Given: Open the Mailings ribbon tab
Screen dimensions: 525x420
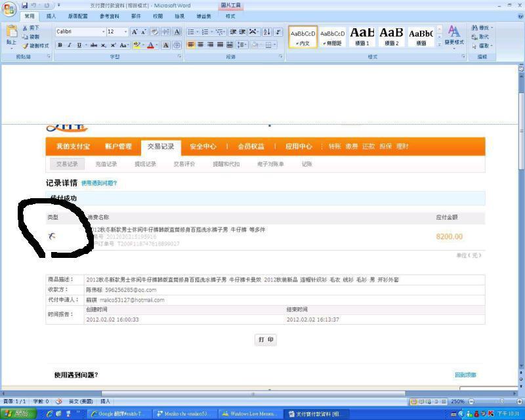Looking at the screenshot, I should (x=136, y=16).
